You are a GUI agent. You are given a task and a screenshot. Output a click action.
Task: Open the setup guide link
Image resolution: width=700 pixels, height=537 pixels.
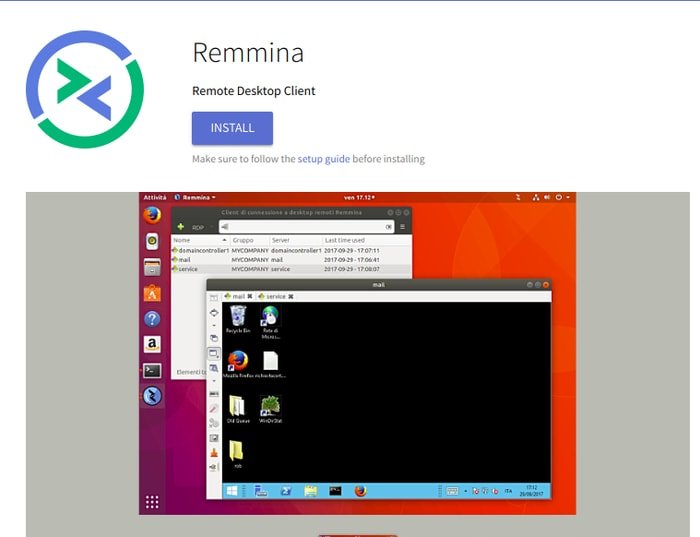tap(324, 159)
